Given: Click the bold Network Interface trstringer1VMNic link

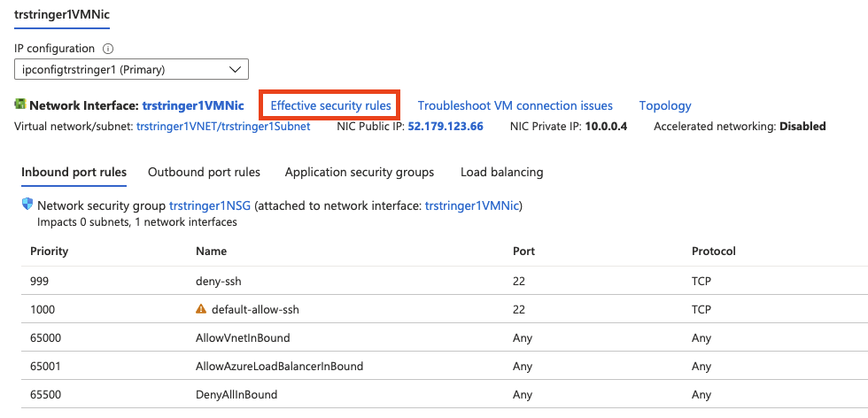Looking at the screenshot, I should [x=193, y=105].
